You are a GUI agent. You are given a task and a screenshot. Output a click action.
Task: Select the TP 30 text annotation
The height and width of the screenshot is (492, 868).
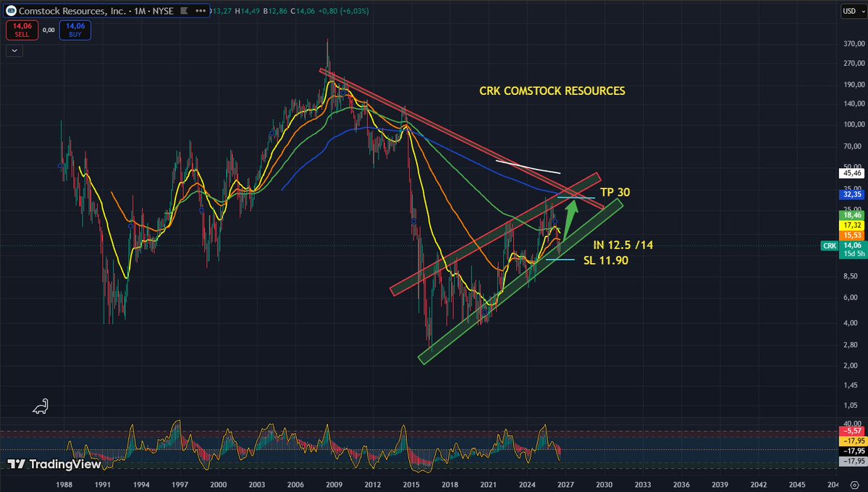pyautogui.click(x=615, y=192)
